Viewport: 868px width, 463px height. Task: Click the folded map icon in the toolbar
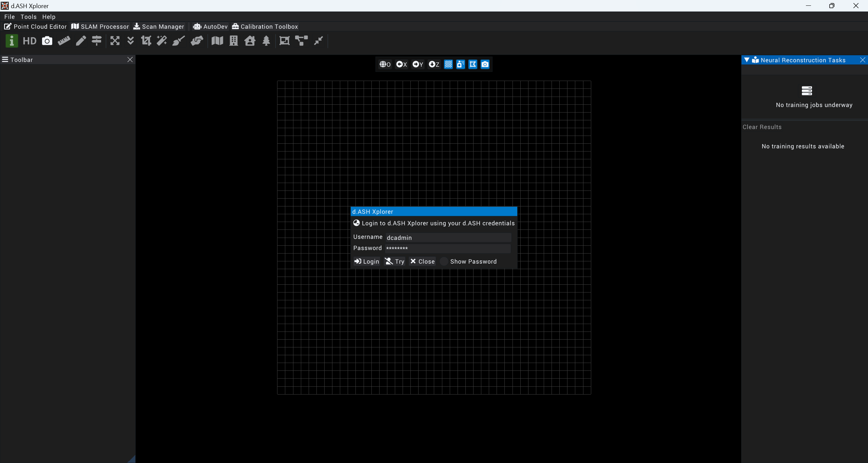pos(217,41)
